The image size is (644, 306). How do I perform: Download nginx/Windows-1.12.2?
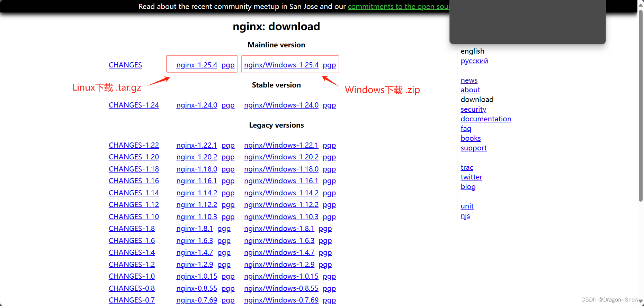click(281, 205)
